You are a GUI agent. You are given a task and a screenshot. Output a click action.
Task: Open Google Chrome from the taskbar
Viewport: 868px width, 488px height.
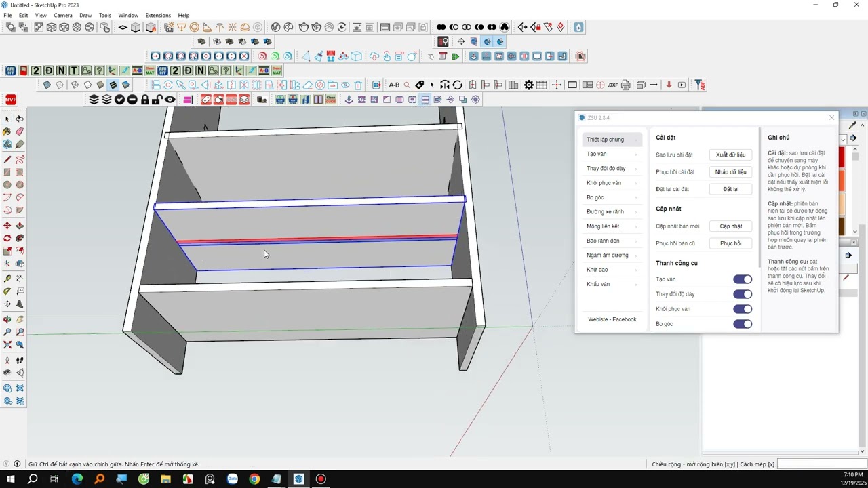tap(254, 479)
